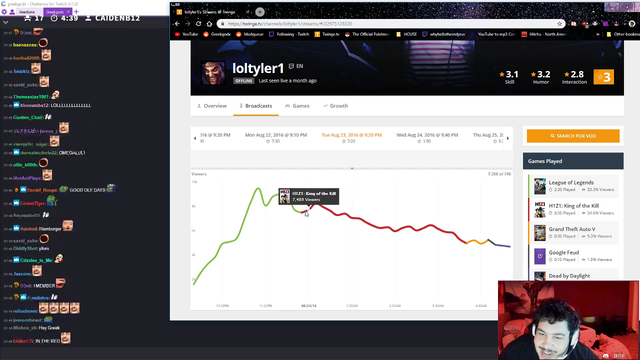640x360 pixels.
Task: Close the loltyler1 Streams browser tab
Action: pyautogui.click(x=247, y=12)
